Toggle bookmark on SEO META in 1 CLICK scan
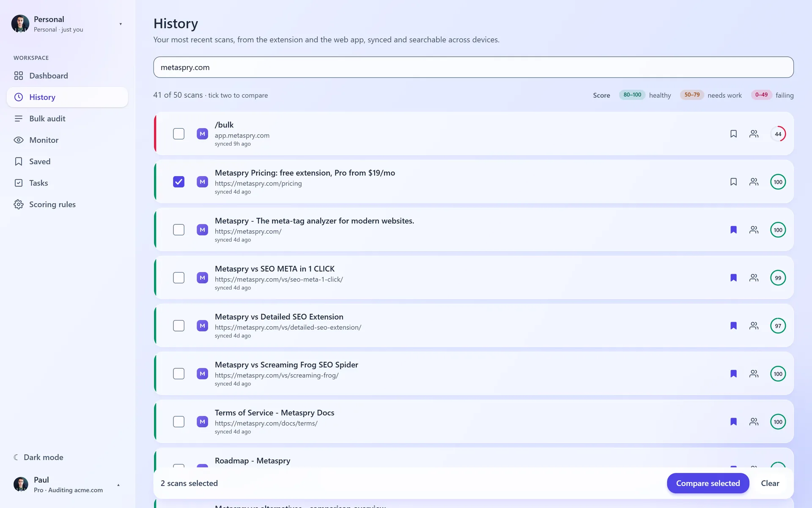This screenshot has height=508, width=812. [x=733, y=278]
